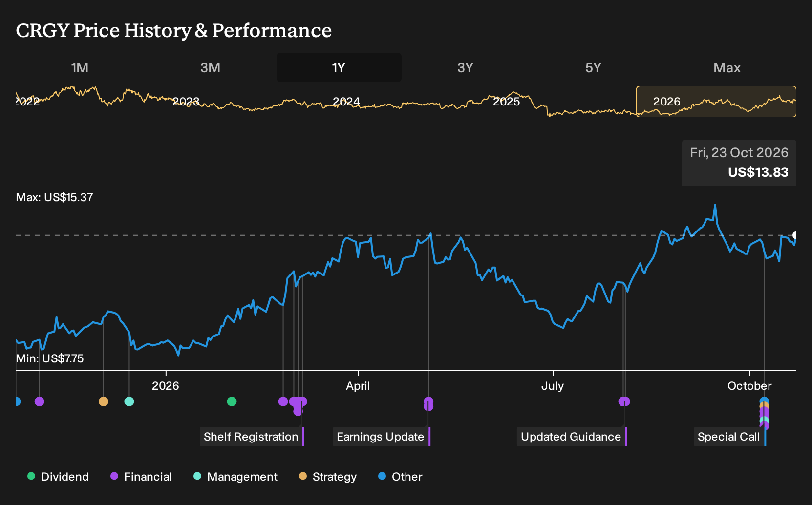Image resolution: width=812 pixels, height=505 pixels.
Task: Select the 1M time range tab
Action: point(80,67)
